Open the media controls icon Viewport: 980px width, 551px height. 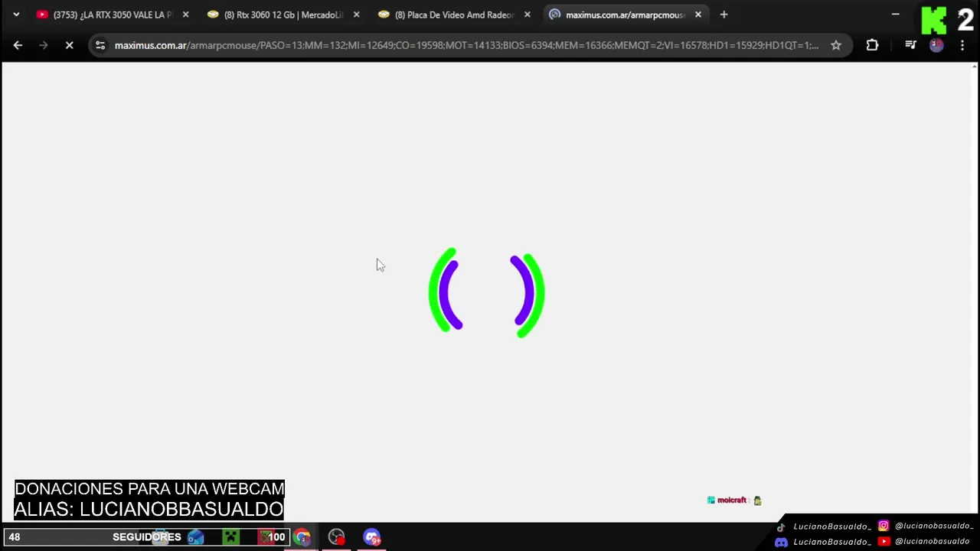[x=910, y=45]
